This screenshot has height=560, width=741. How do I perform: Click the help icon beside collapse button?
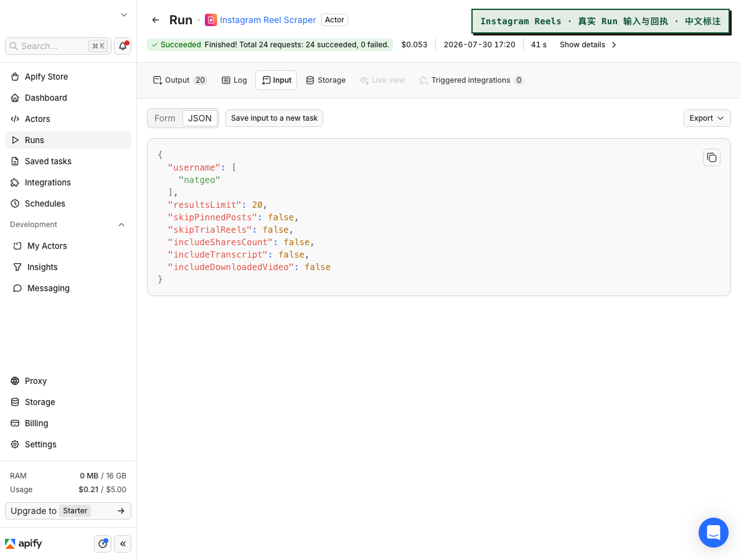pos(103,544)
